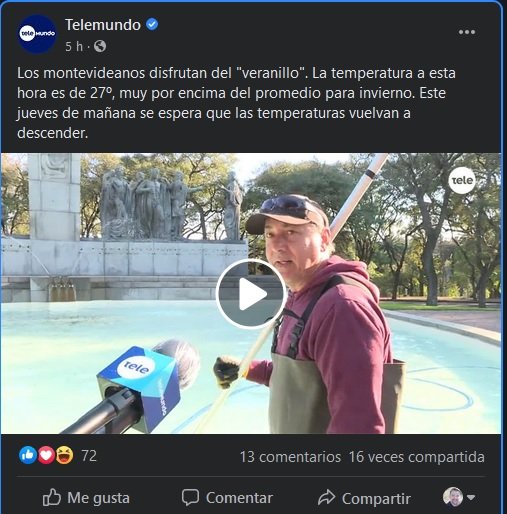Screen dimensions: 507x514
Task: Open the reaction count of 72
Action: click(89, 456)
